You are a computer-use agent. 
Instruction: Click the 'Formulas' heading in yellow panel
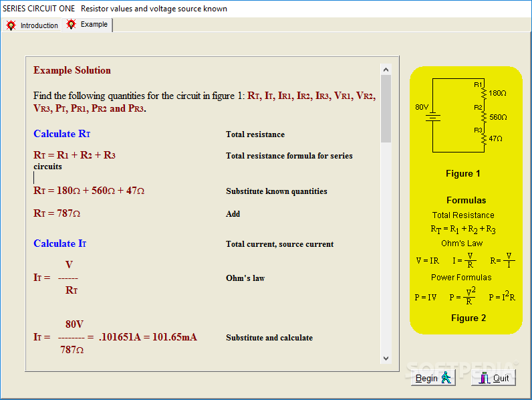click(467, 200)
